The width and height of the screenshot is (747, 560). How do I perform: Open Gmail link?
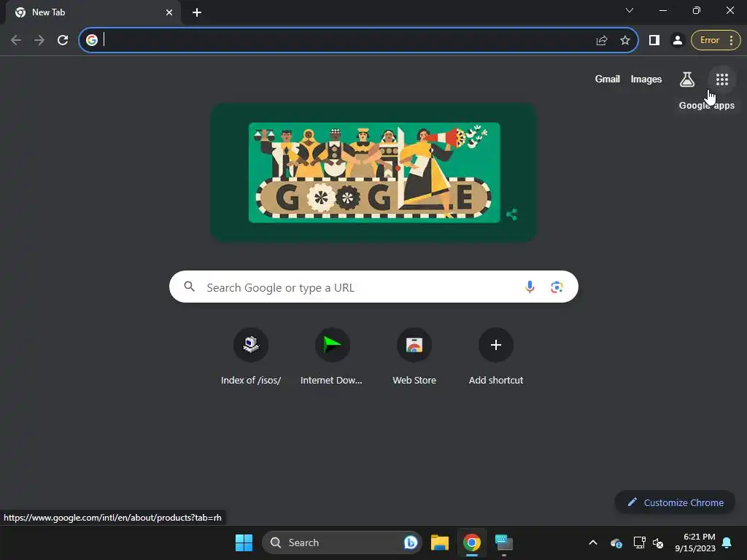click(607, 79)
